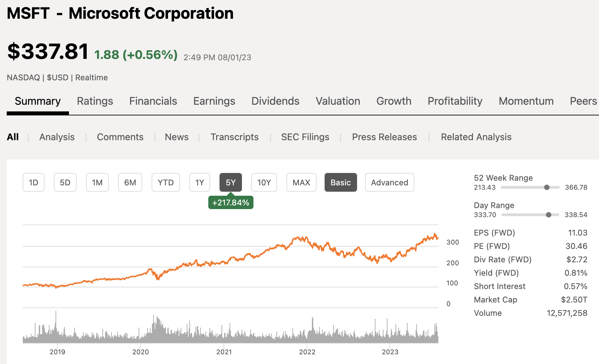Switch to the Ratings tab

click(95, 101)
